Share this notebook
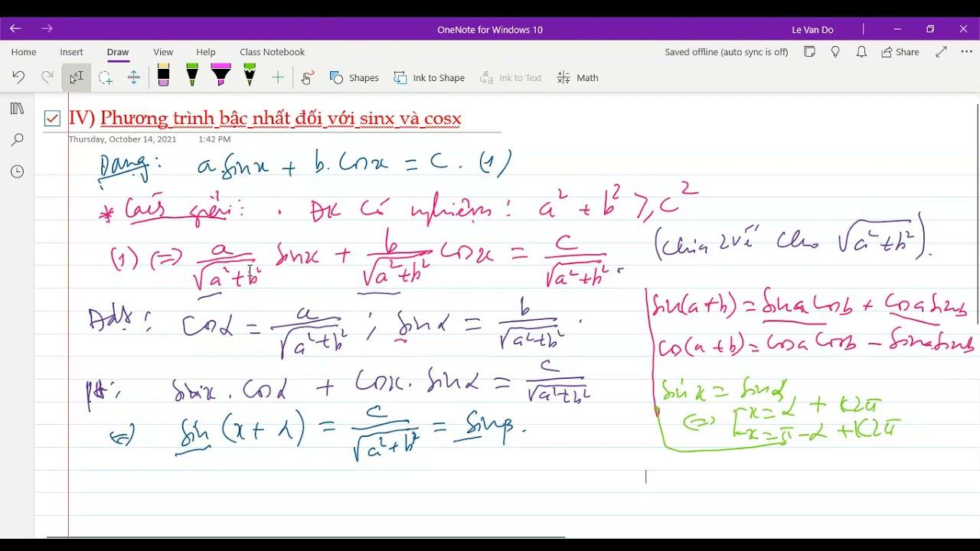The height and width of the screenshot is (551, 980). (900, 52)
